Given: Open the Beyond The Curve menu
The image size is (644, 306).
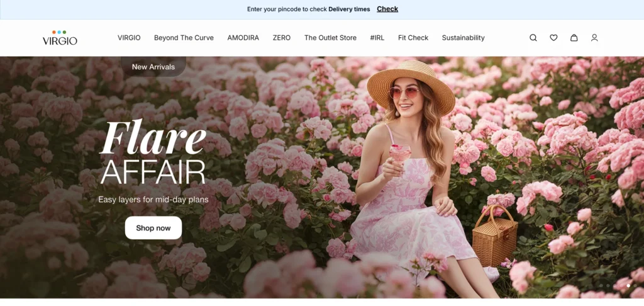Looking at the screenshot, I should pyautogui.click(x=184, y=38).
